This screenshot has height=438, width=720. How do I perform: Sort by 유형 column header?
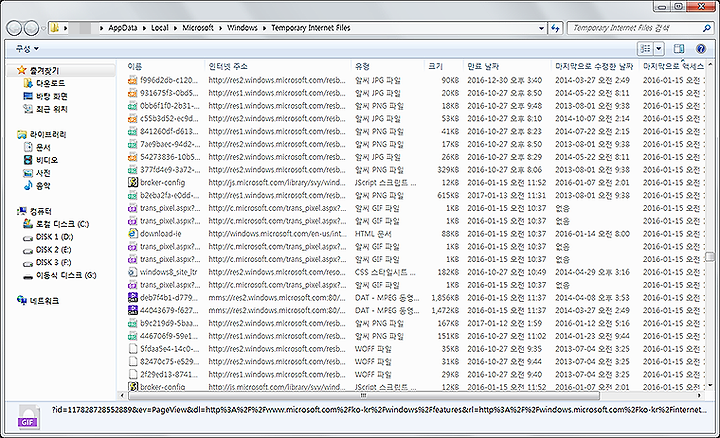pyautogui.click(x=362, y=66)
